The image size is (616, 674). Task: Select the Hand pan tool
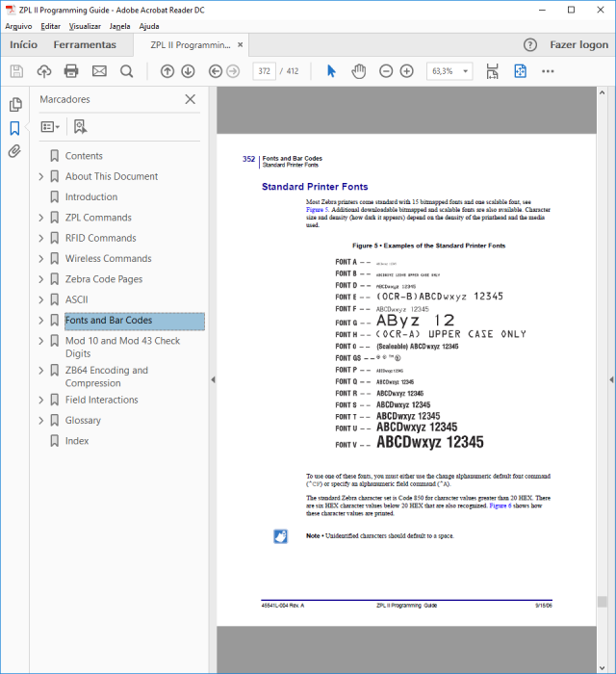[358, 71]
